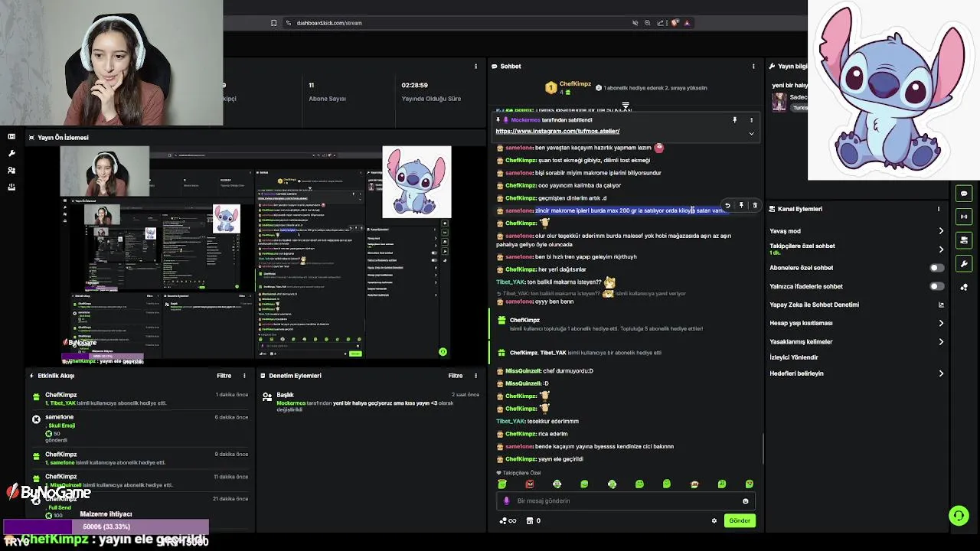Open Denetim Eylemleri three-dot menu

pyautogui.click(x=475, y=376)
